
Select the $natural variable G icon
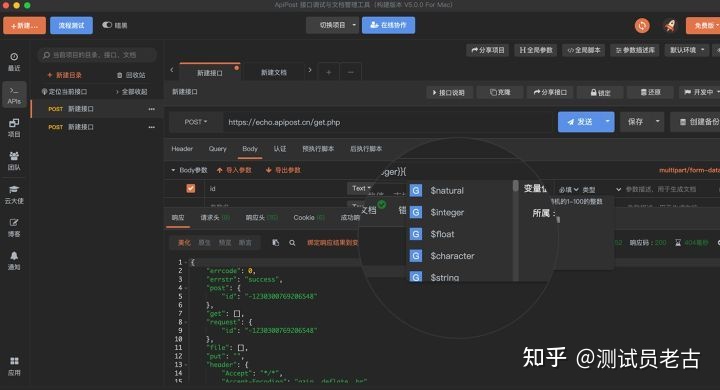pyautogui.click(x=416, y=190)
